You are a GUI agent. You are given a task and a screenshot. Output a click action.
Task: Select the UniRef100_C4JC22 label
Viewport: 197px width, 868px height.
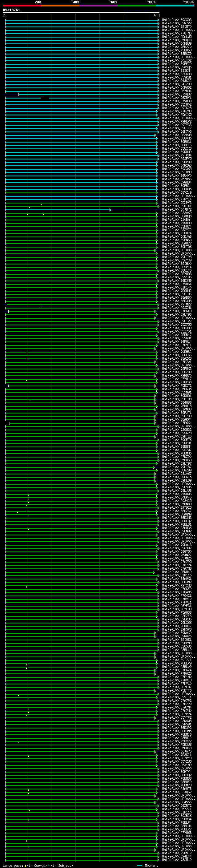pyautogui.click(x=177, y=81)
